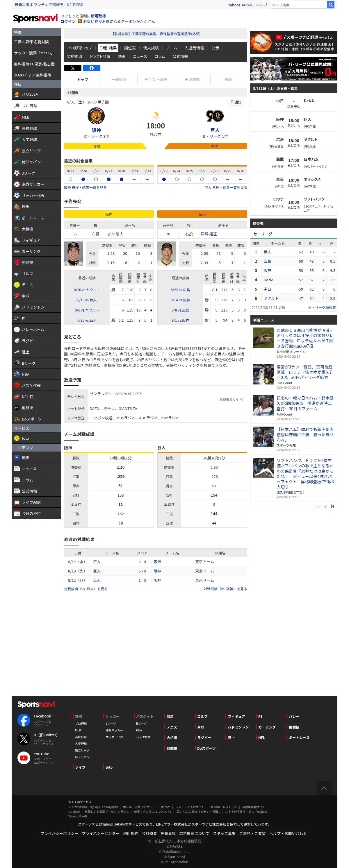Open スポーツナビ野球チャンネル banner

click(293, 43)
